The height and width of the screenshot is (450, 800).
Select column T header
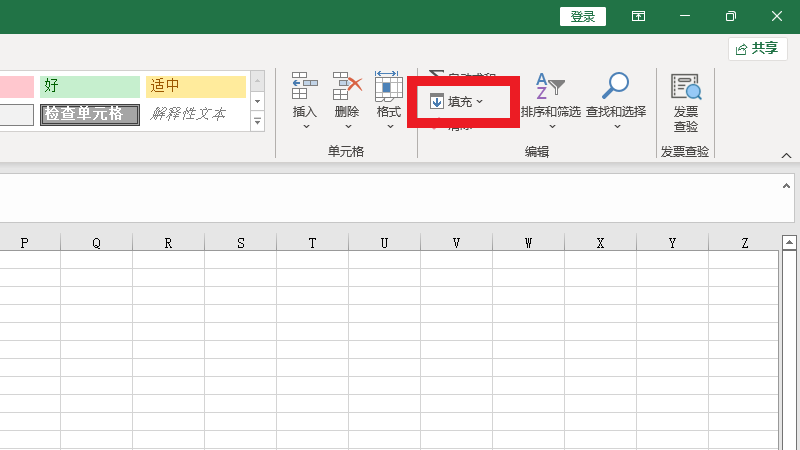pos(312,243)
